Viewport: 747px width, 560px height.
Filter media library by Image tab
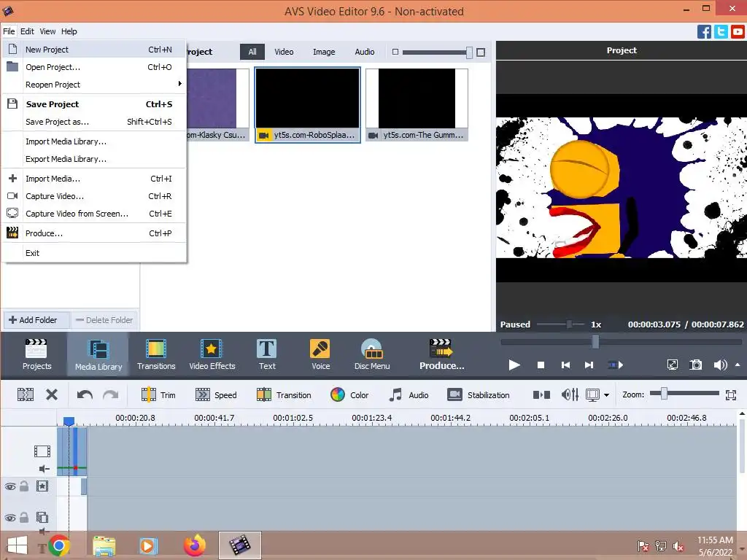(x=324, y=52)
